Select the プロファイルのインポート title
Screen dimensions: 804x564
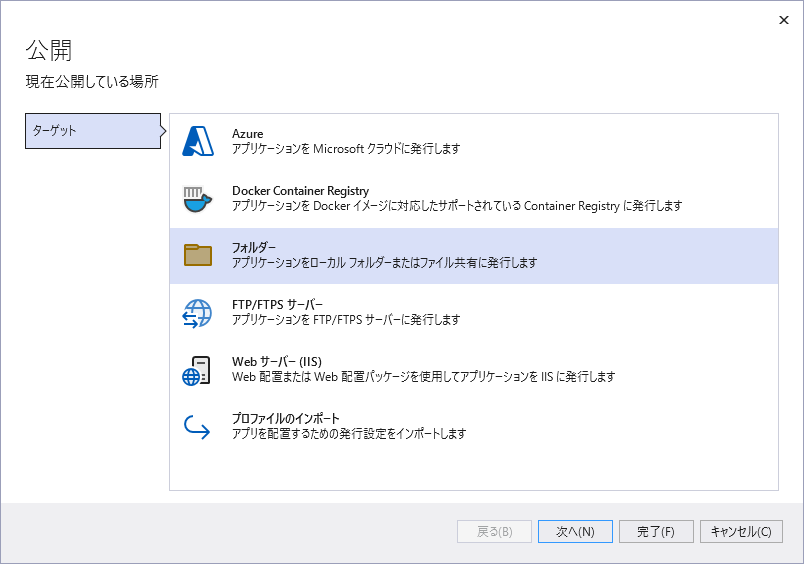click(286, 419)
